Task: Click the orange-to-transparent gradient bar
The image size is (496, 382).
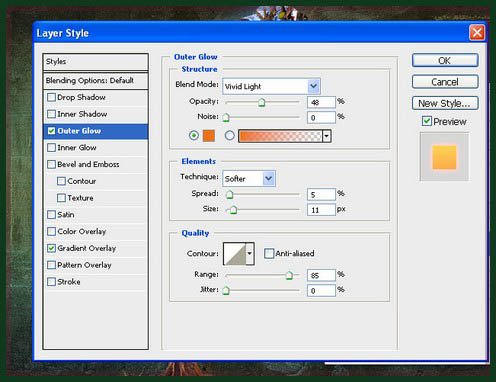Action: click(x=280, y=136)
